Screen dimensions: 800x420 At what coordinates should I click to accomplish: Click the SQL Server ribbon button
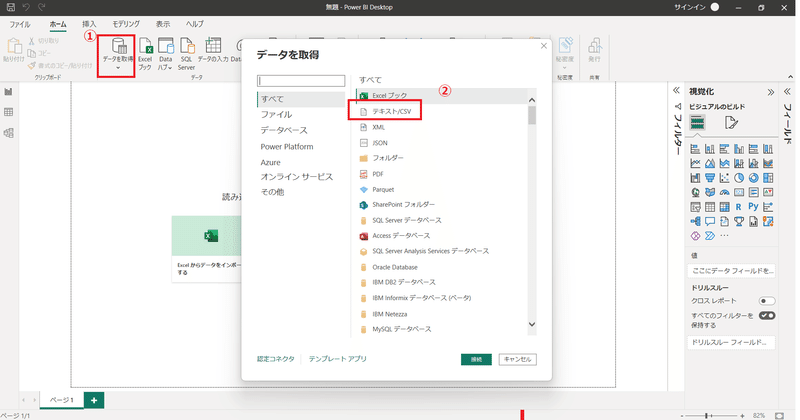(x=187, y=54)
